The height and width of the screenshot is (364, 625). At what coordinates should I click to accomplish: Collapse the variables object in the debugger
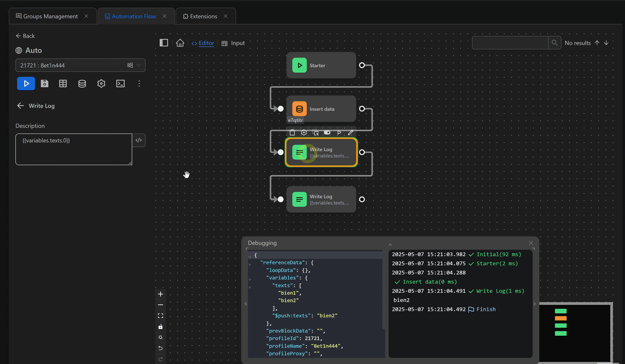(249, 278)
